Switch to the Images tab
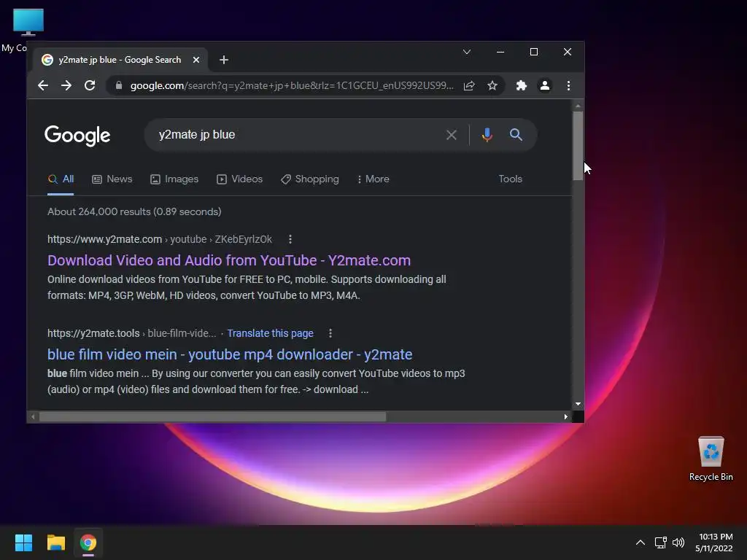This screenshot has height=560, width=747. point(174,179)
